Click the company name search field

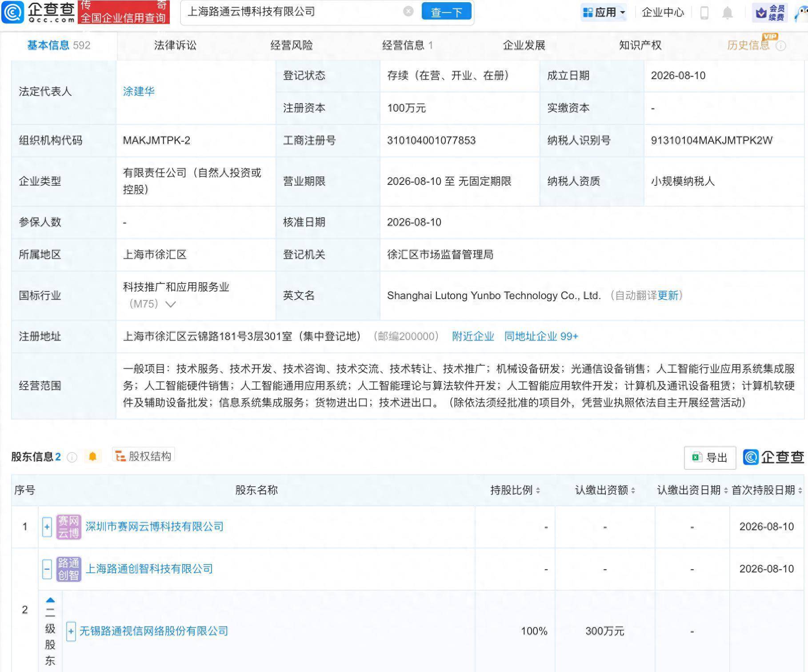click(x=293, y=12)
